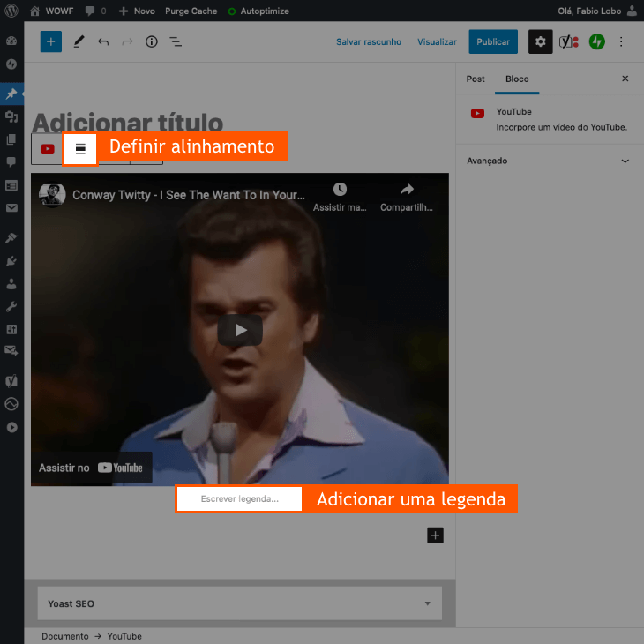Click the video channel avatar
The width and height of the screenshot is (644, 644).
(x=52, y=194)
